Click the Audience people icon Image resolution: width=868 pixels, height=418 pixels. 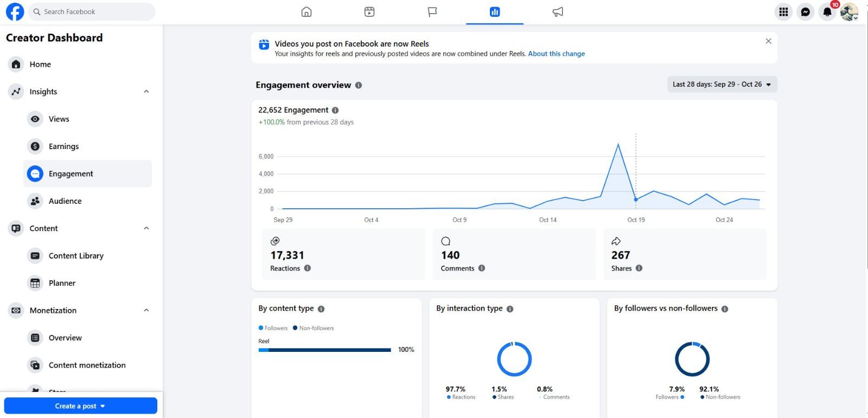[x=35, y=201]
